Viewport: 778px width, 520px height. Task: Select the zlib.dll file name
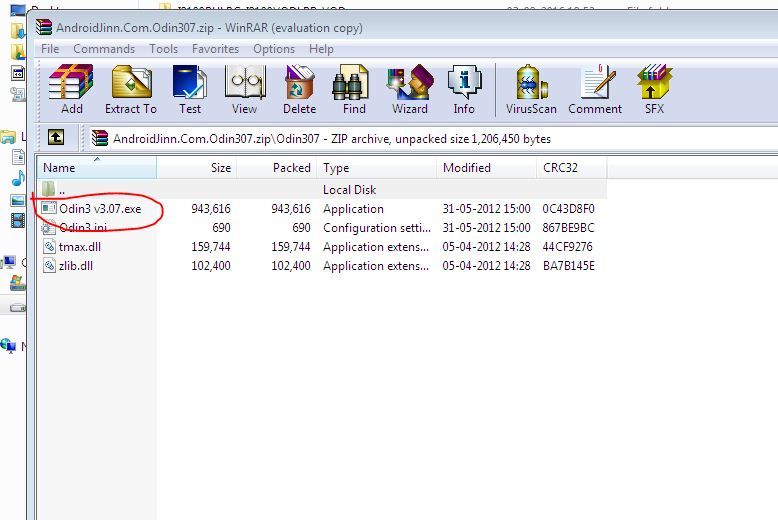(76, 265)
